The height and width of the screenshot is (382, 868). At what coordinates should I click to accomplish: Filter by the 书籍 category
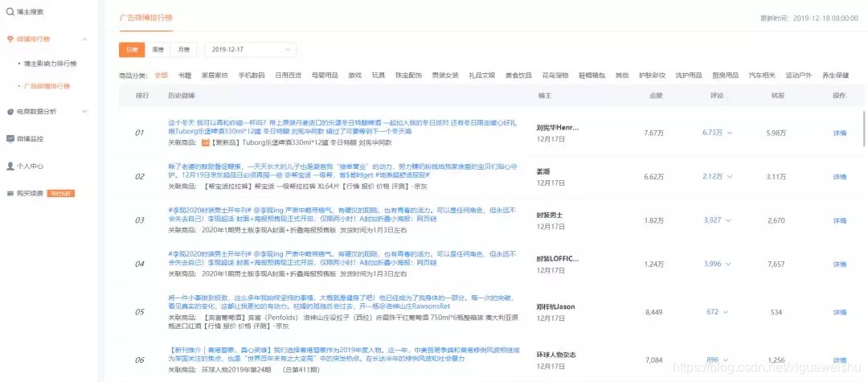(x=184, y=76)
